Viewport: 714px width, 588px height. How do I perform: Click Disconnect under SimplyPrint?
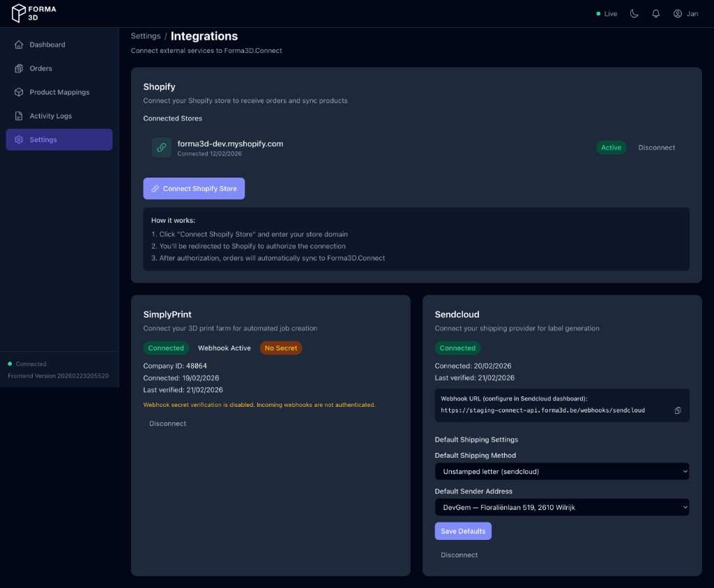coord(167,423)
